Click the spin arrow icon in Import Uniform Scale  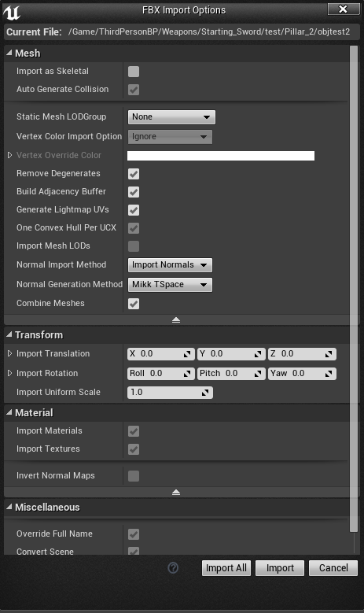tap(205, 393)
